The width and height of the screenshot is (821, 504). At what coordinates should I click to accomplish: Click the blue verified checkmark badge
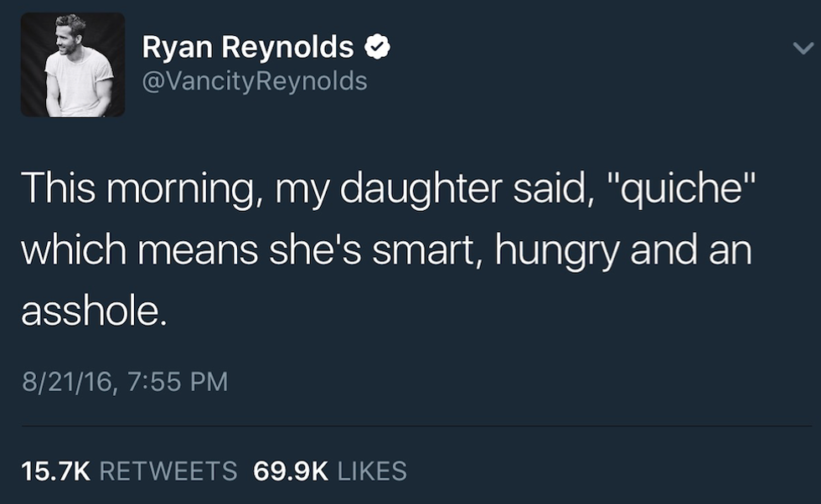click(377, 49)
